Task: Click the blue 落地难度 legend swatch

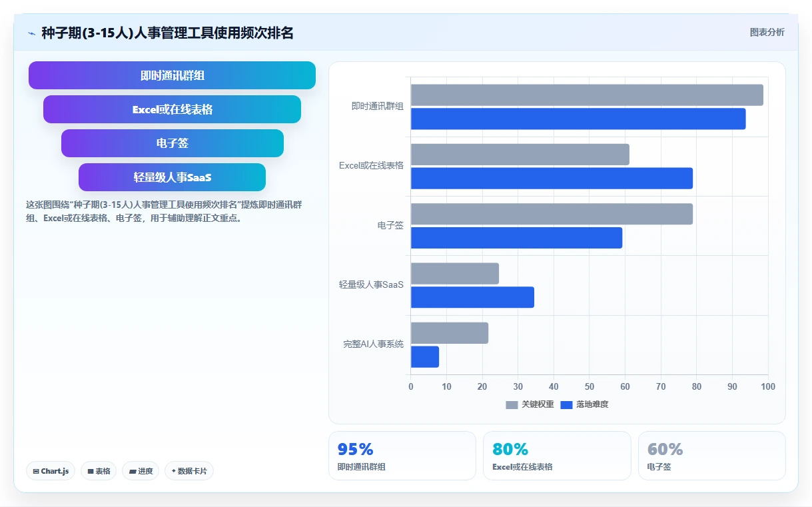Action: point(566,405)
